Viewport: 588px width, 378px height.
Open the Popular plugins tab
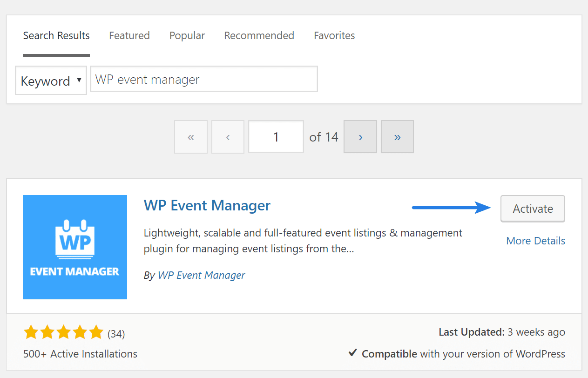[187, 36]
